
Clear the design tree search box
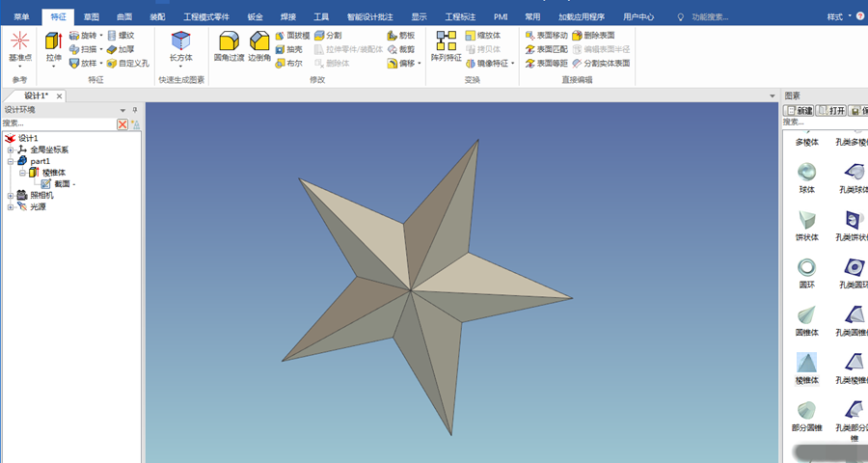[122, 124]
